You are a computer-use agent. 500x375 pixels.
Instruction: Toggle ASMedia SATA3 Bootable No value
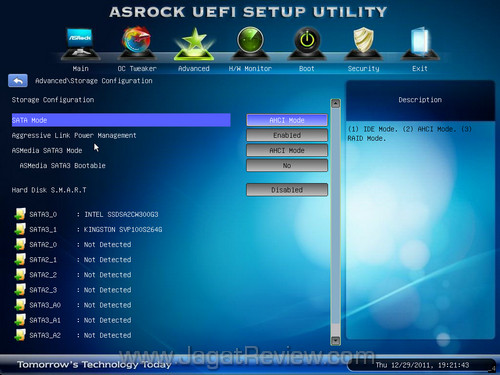coord(287,166)
